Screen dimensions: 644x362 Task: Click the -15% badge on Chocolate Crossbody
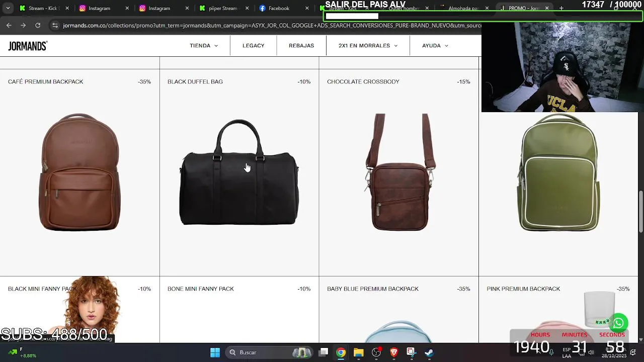[x=463, y=81]
